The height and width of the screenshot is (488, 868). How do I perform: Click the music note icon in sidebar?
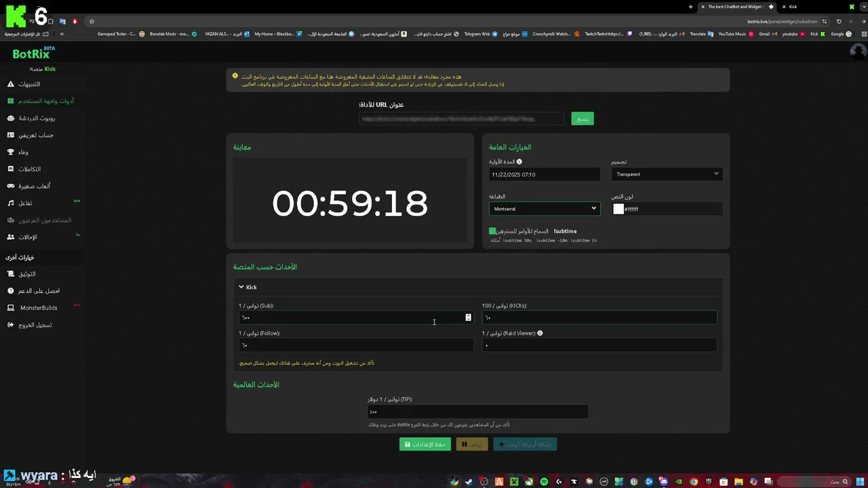coord(10,203)
